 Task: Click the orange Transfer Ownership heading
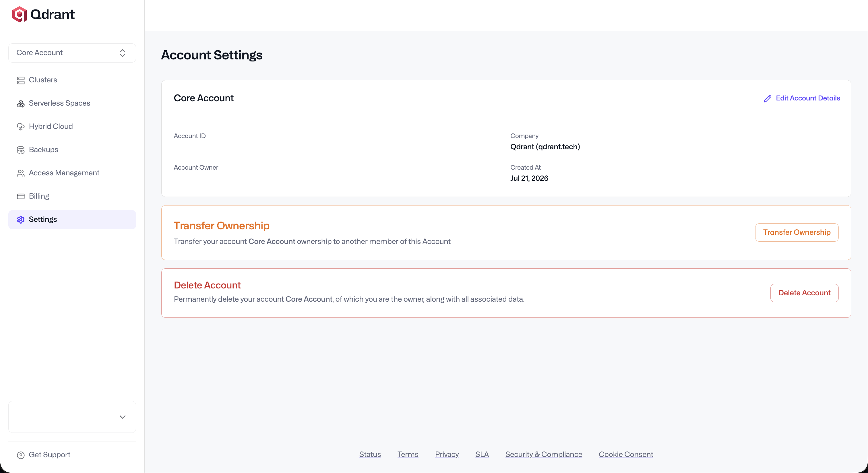point(222,226)
